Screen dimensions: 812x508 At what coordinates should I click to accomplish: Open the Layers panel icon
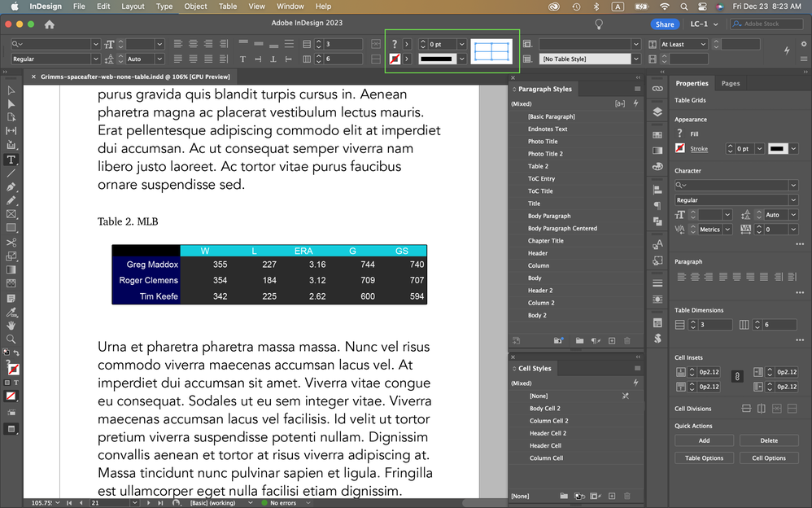coord(657,112)
